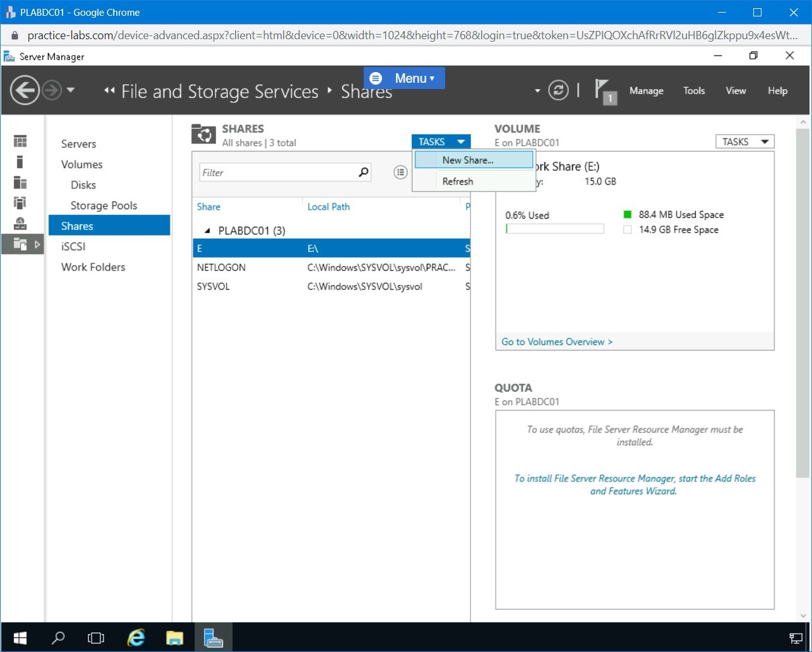Image resolution: width=812 pixels, height=652 pixels.
Task: Open the SHARES TASKS dropdown
Action: coord(441,142)
